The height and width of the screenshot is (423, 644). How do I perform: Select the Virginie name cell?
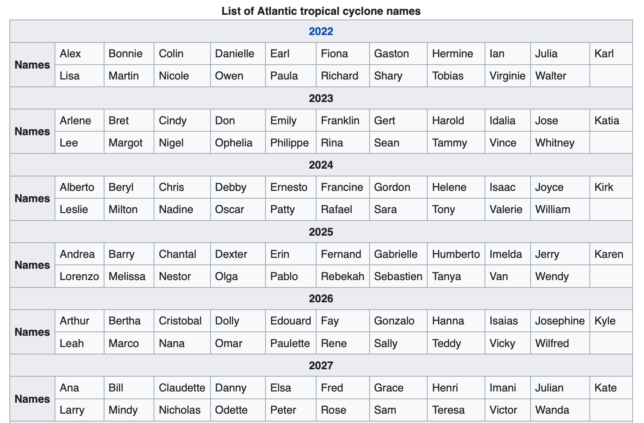(x=507, y=76)
